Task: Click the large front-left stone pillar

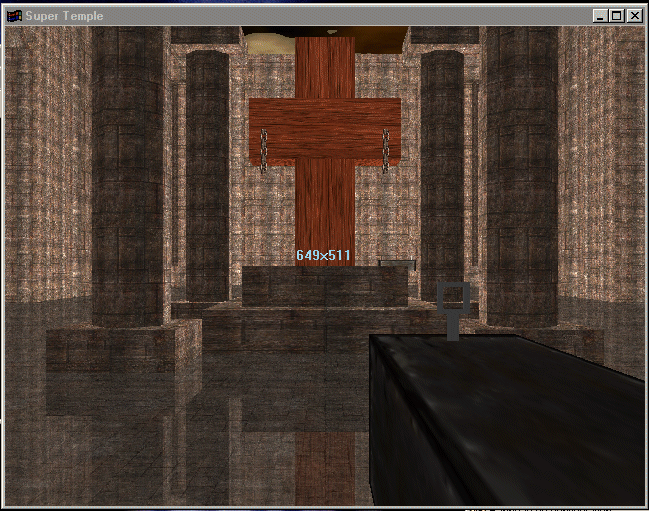Action: pyautogui.click(x=127, y=175)
